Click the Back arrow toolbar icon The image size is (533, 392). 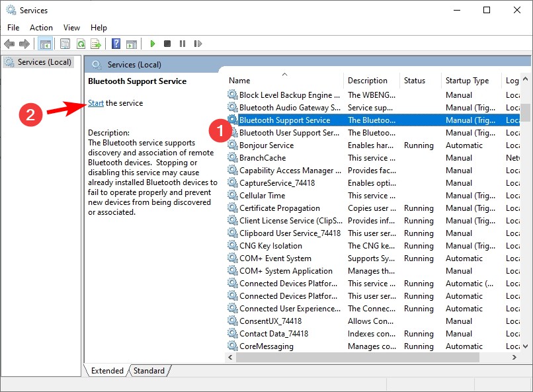[9, 44]
